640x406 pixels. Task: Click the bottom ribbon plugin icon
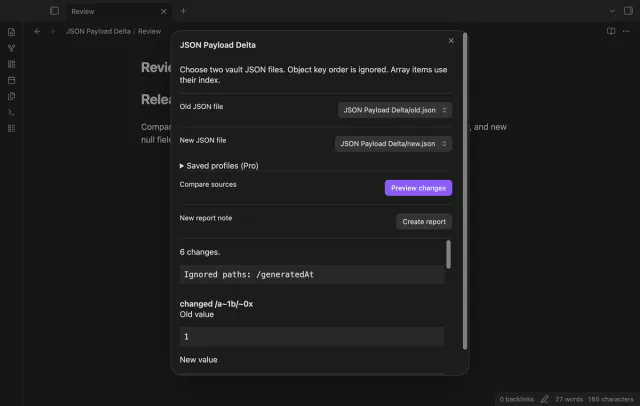[11, 128]
